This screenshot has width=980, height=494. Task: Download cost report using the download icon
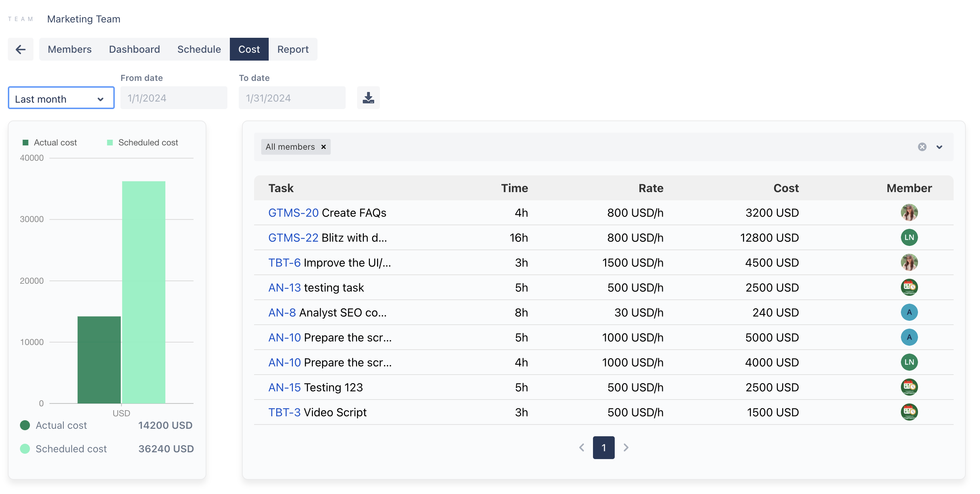pyautogui.click(x=368, y=98)
